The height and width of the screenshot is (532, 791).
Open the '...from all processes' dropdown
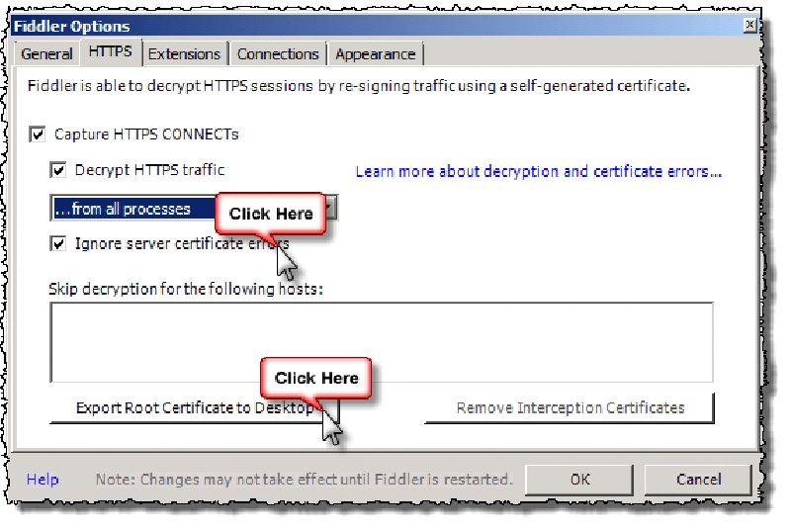pyautogui.click(x=194, y=209)
